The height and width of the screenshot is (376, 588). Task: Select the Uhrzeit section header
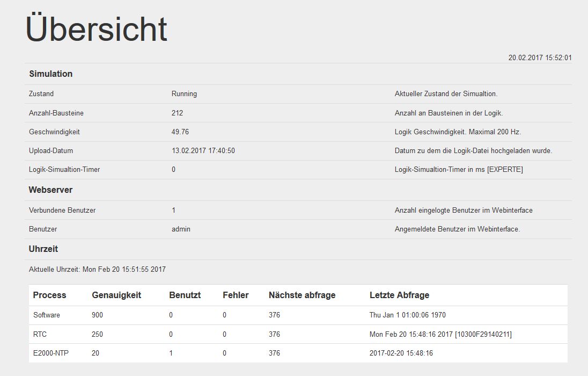(x=43, y=249)
